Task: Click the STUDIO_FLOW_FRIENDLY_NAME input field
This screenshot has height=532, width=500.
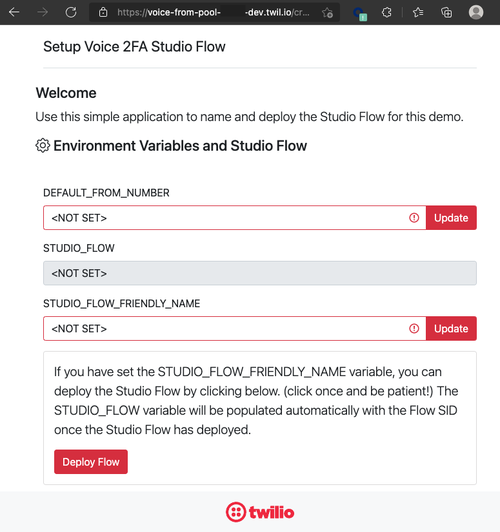Action: tap(234, 328)
